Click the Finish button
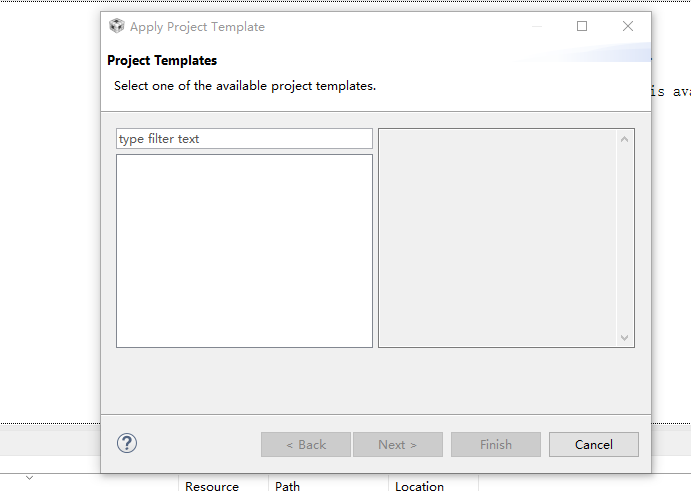This screenshot has height=491, width=691. pyautogui.click(x=496, y=445)
